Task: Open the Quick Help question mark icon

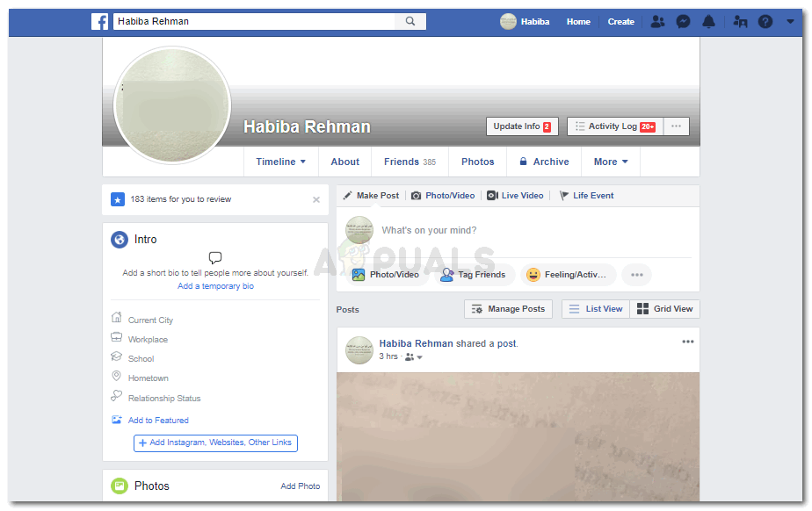Action: (x=765, y=22)
